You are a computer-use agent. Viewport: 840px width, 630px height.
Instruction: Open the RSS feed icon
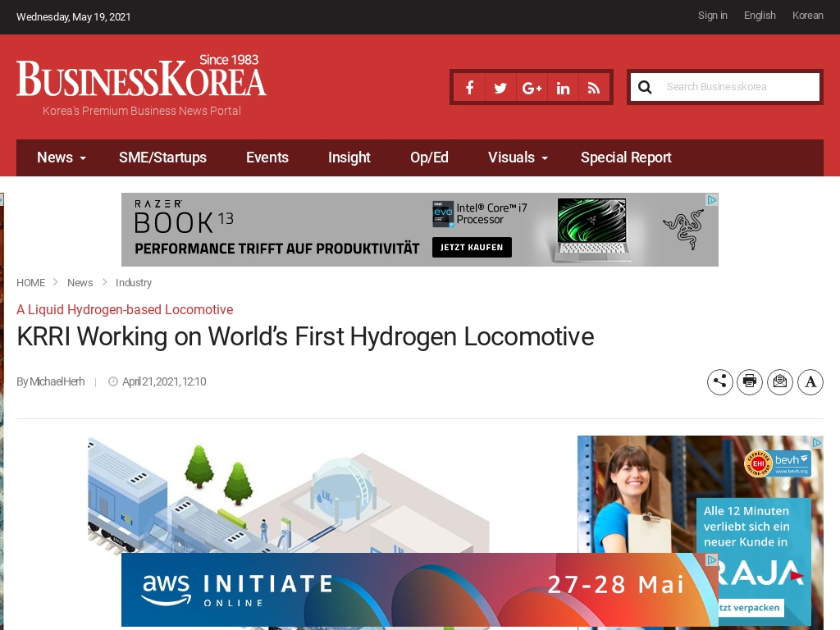(594, 87)
